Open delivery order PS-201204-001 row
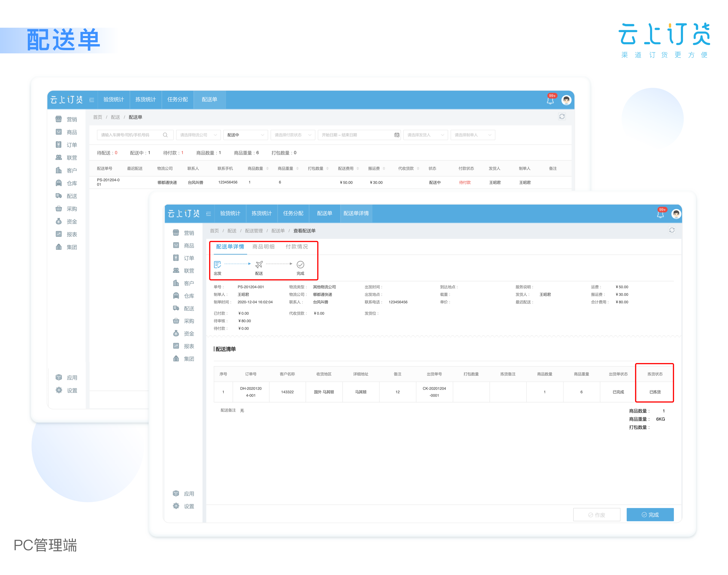This screenshot has width=728, height=575. pyautogui.click(x=330, y=182)
